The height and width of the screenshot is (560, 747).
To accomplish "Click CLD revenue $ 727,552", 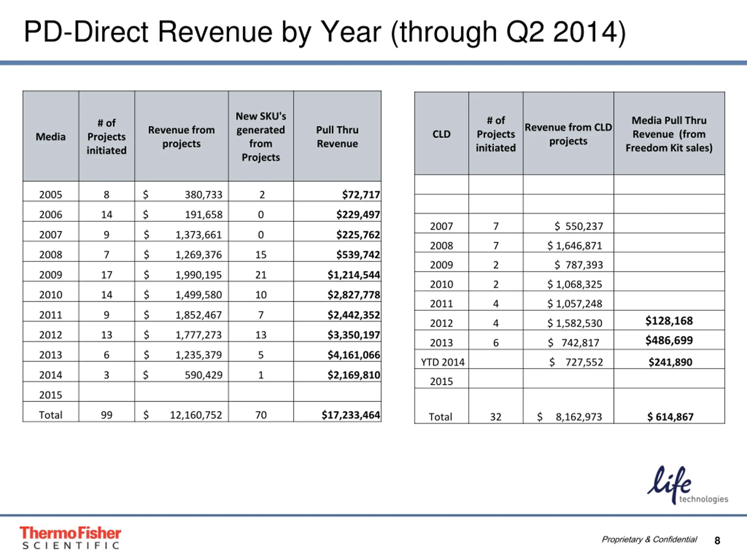I will [x=576, y=362].
